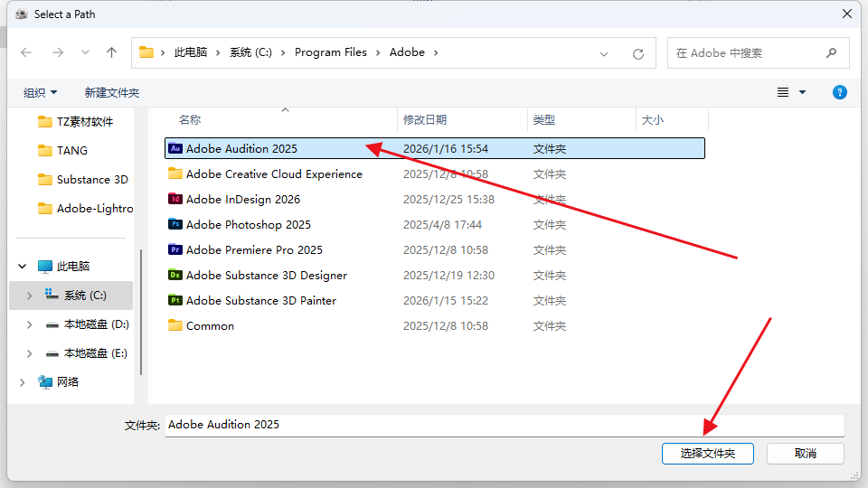Image resolution: width=868 pixels, height=488 pixels.
Task: Open the view options dropdown arrow
Action: coord(802,92)
